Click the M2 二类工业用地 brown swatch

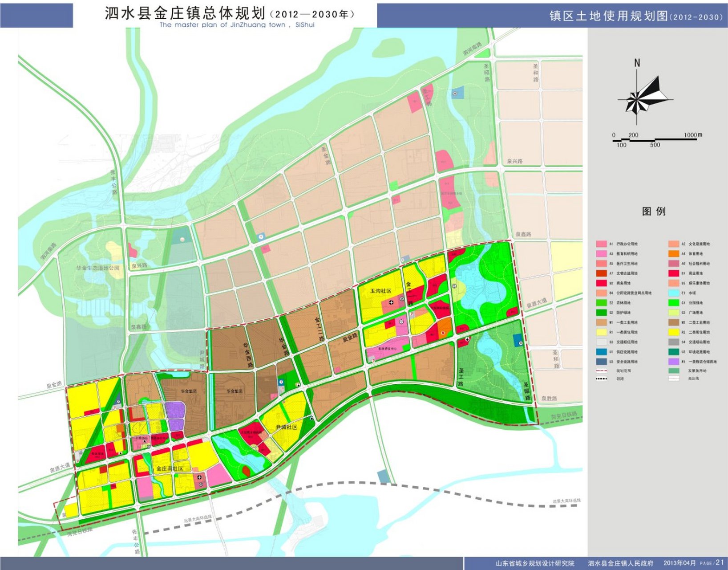point(674,322)
